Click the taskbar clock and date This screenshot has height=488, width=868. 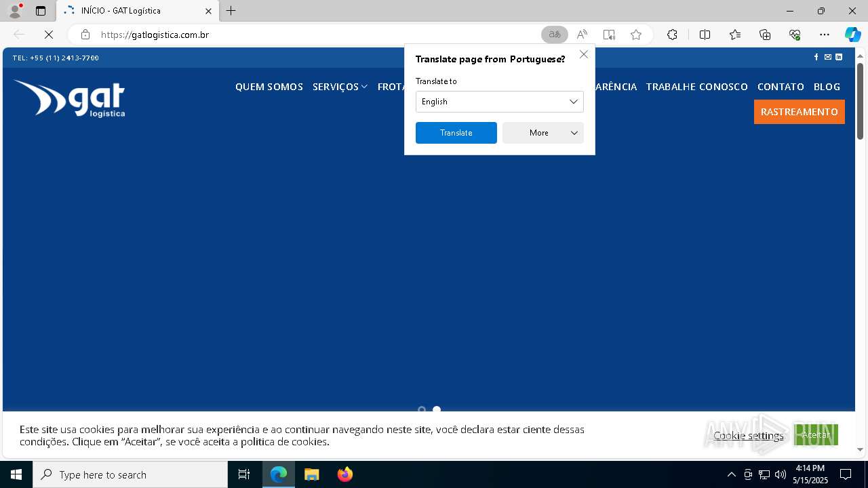pos(810,474)
